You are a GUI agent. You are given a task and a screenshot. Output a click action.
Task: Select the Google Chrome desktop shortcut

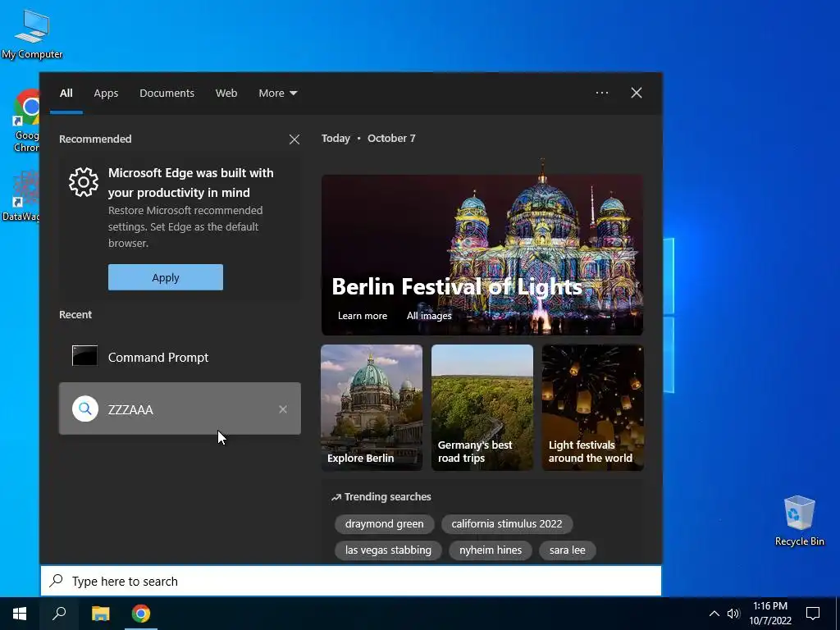tap(25, 121)
